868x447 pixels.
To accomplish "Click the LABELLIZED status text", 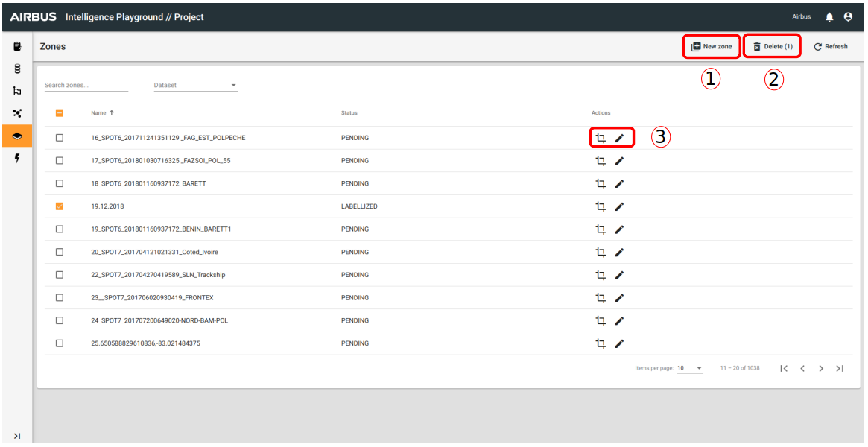I will 359,206.
